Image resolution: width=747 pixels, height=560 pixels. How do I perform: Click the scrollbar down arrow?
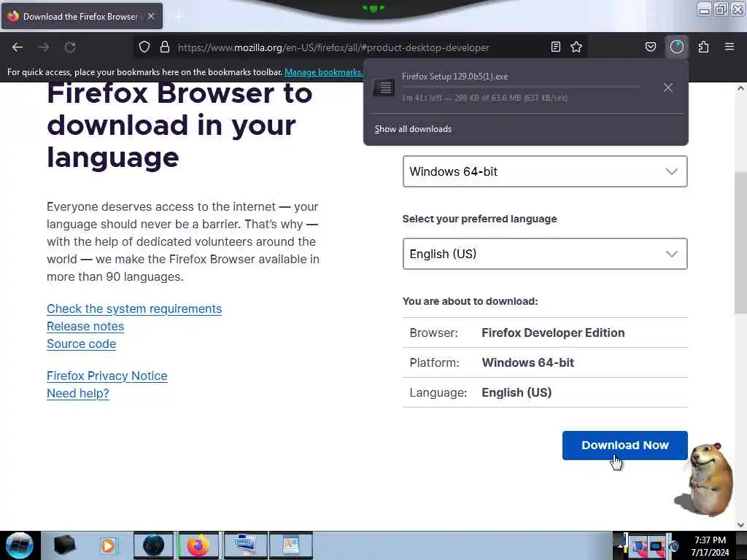(740, 524)
